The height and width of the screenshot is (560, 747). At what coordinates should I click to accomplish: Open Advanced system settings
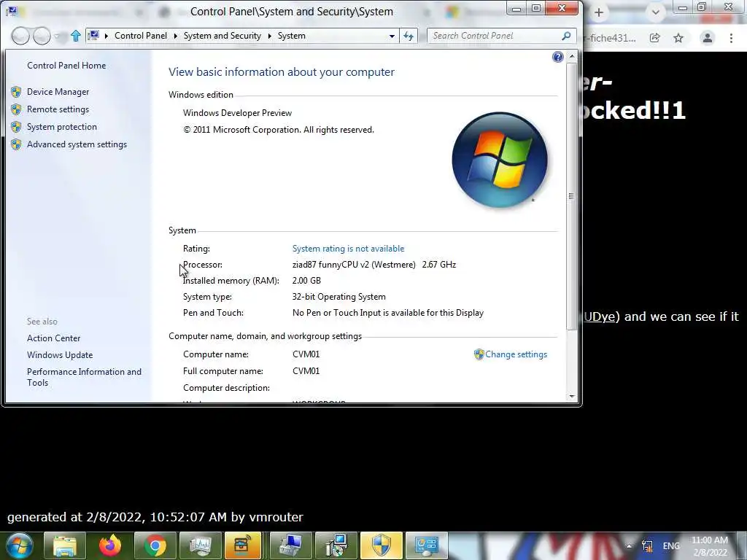coord(77,144)
